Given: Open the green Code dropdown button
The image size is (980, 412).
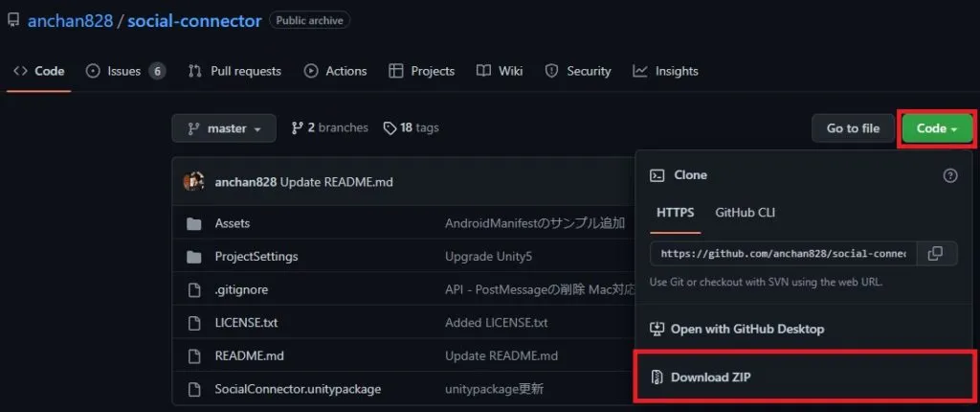Looking at the screenshot, I should (x=936, y=128).
